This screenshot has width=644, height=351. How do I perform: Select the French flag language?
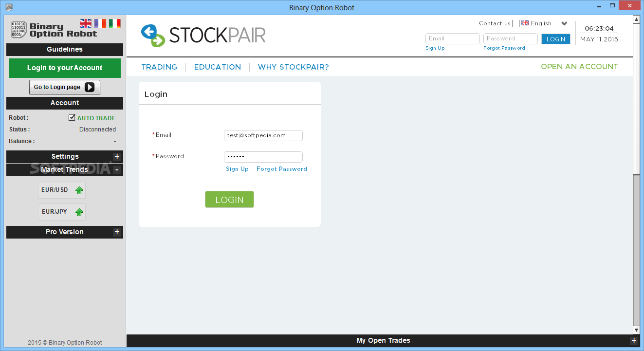coord(100,23)
